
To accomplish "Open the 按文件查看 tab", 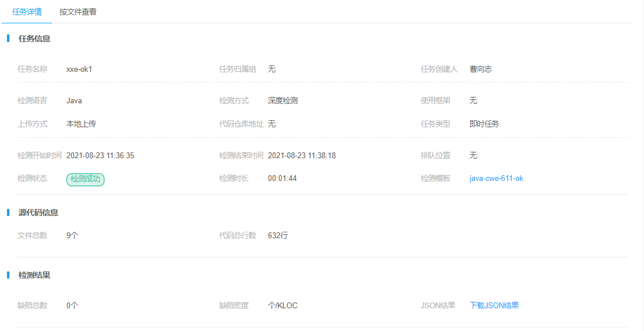I will (78, 12).
